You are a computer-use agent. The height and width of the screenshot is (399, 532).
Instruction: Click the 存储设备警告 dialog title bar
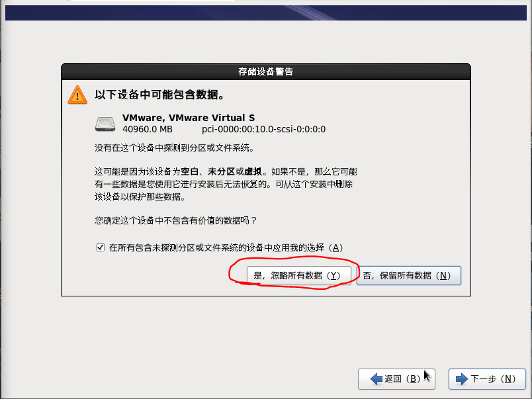click(265, 71)
